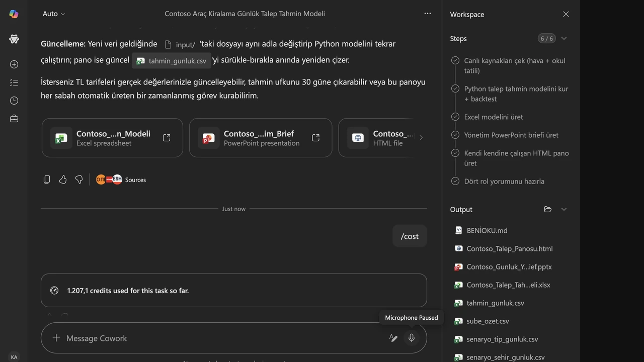Open sube_ozet.csv output file

(x=481, y=321)
